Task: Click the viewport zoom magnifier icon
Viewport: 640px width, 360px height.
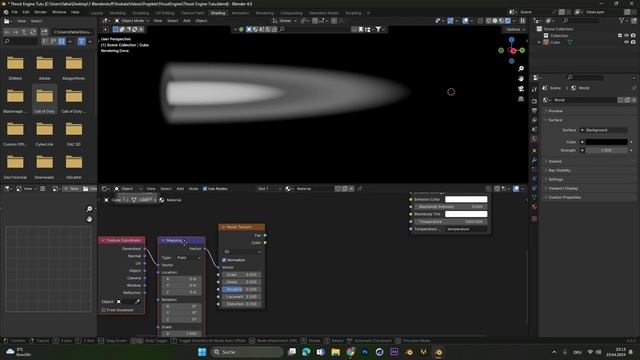Action: pyautogui.click(x=521, y=69)
